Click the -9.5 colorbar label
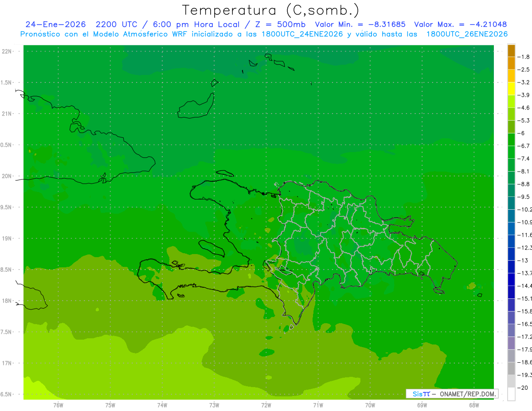Image resolution: width=532 pixels, height=411 pixels. (x=524, y=196)
